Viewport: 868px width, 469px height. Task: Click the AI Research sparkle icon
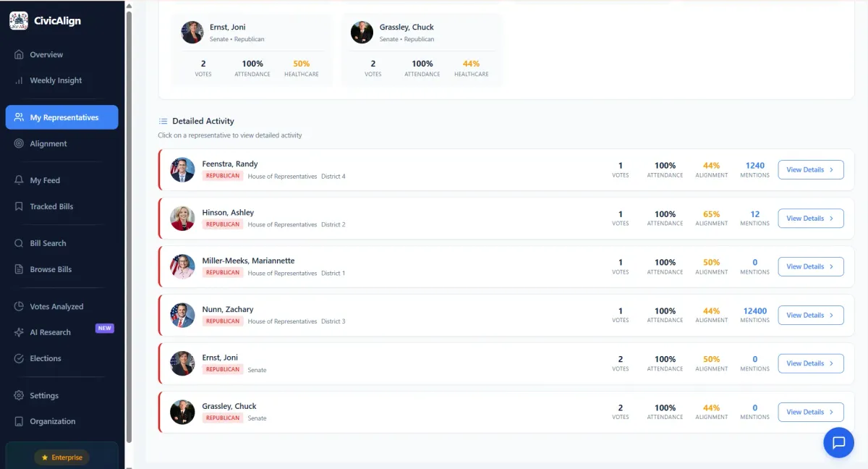coord(19,332)
